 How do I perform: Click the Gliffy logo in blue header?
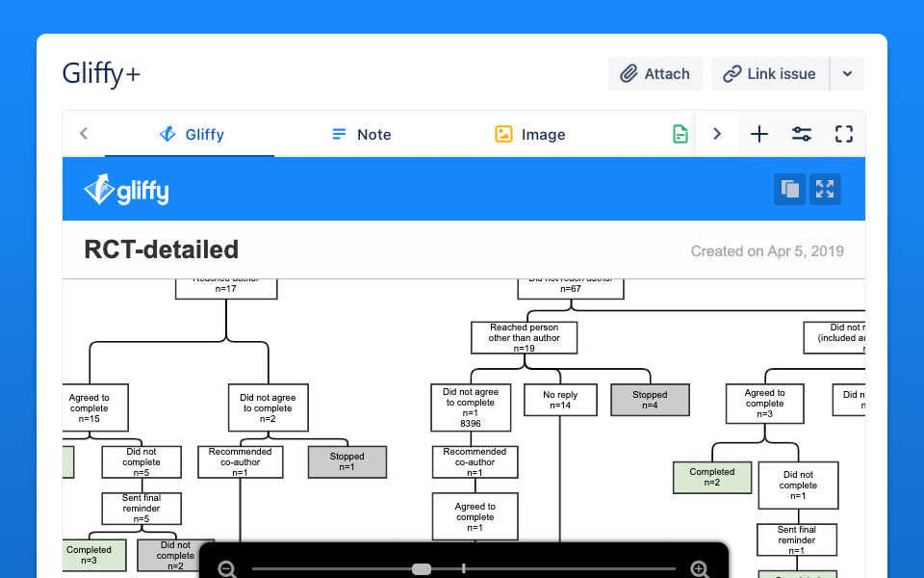point(127,190)
